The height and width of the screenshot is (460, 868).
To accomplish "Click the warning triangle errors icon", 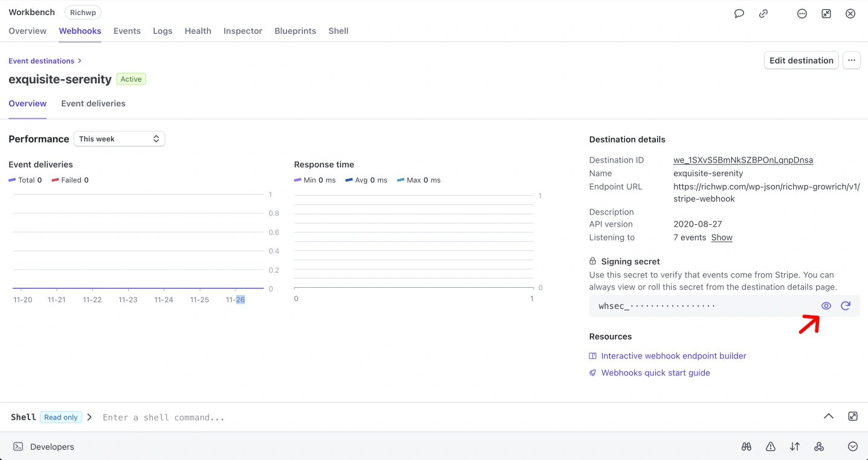I will (771, 447).
